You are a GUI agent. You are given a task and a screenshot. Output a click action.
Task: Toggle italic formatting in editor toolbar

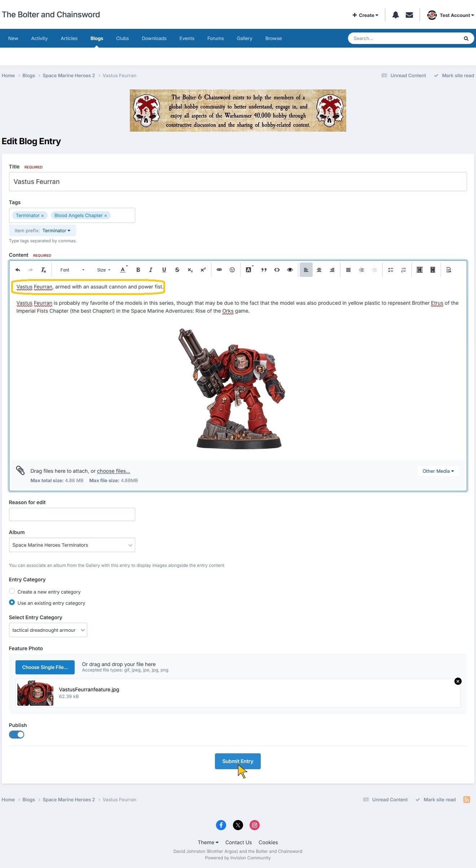[151, 270]
